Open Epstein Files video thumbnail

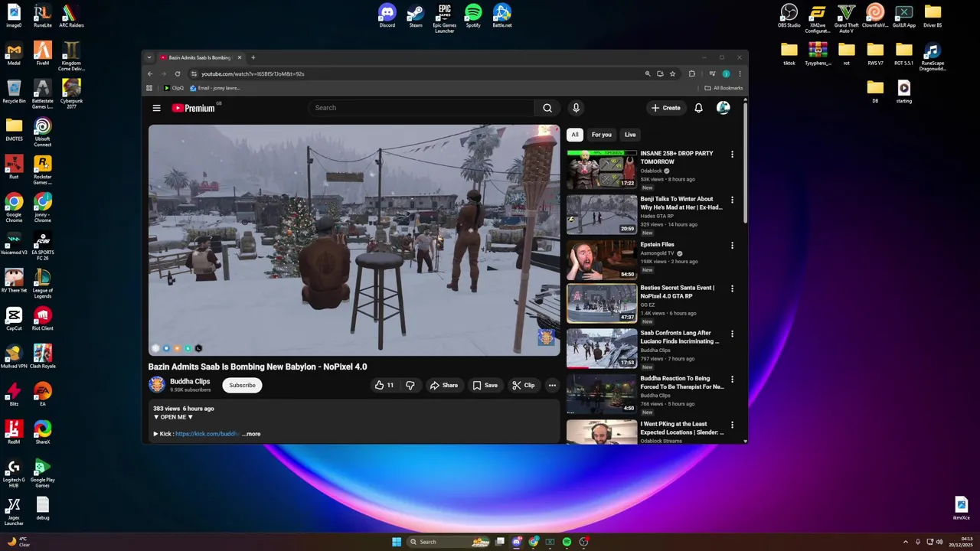coord(602,260)
